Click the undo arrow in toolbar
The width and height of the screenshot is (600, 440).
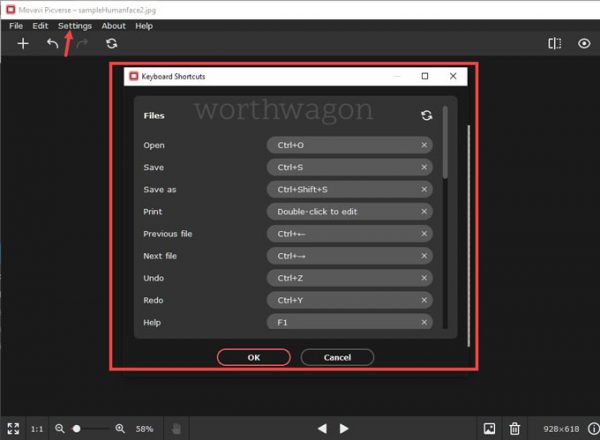click(53, 44)
